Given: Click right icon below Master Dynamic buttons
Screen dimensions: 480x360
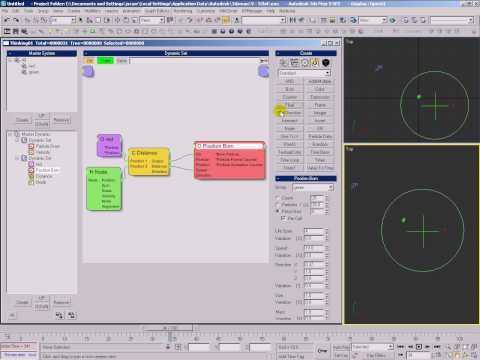Looking at the screenshot, I should pos(71,315).
